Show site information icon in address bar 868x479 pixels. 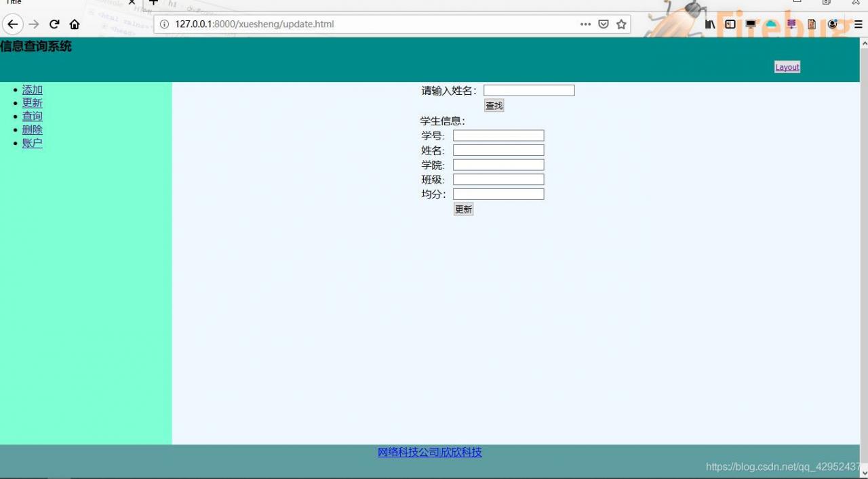[164, 24]
